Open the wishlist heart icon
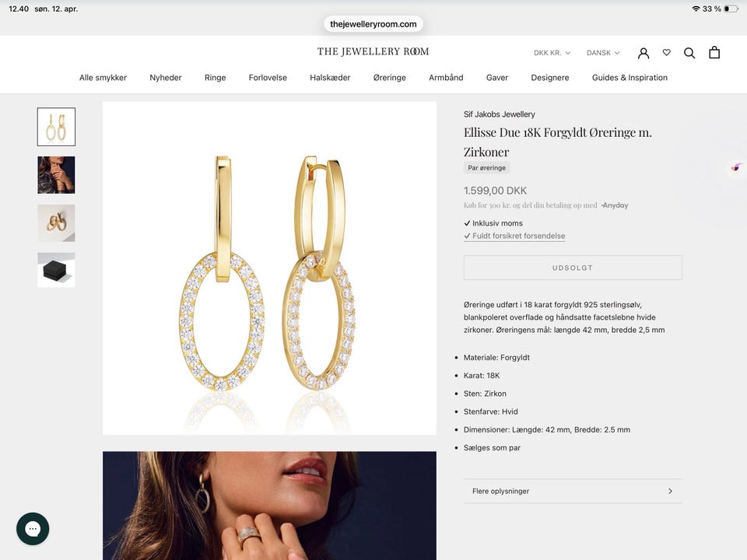747x560 pixels. 667,53
